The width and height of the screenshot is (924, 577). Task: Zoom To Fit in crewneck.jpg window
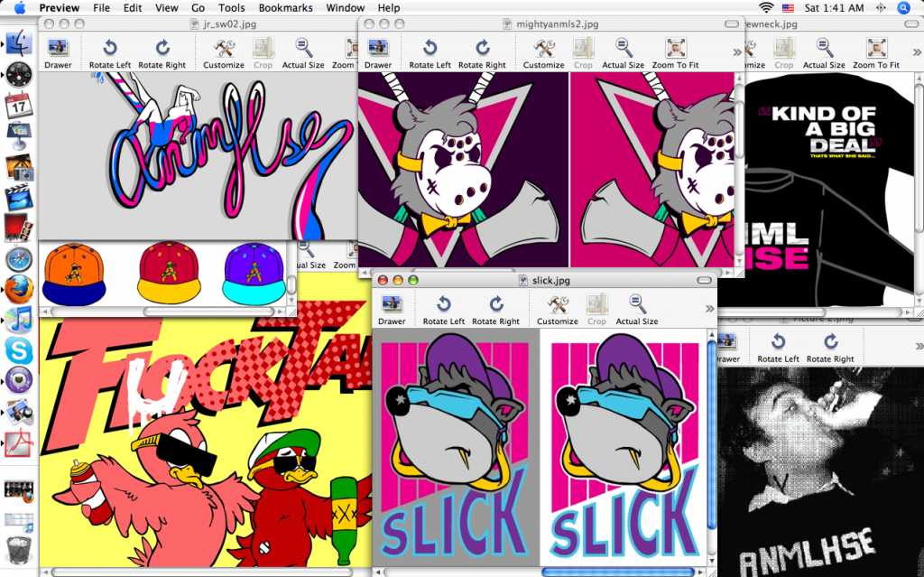[876, 53]
